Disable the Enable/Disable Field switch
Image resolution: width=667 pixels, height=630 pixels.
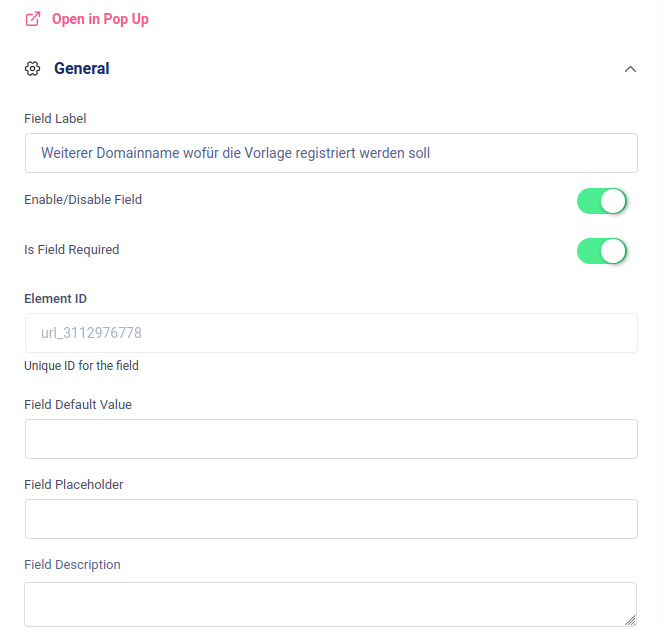click(x=601, y=201)
